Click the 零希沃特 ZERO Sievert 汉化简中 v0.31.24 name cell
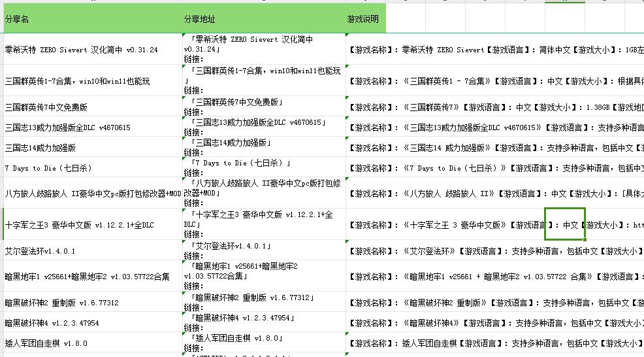644x357 pixels. [93, 49]
